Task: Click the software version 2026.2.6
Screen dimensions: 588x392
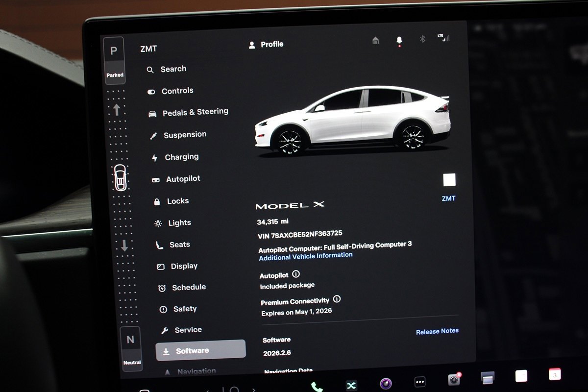Action: point(277,353)
